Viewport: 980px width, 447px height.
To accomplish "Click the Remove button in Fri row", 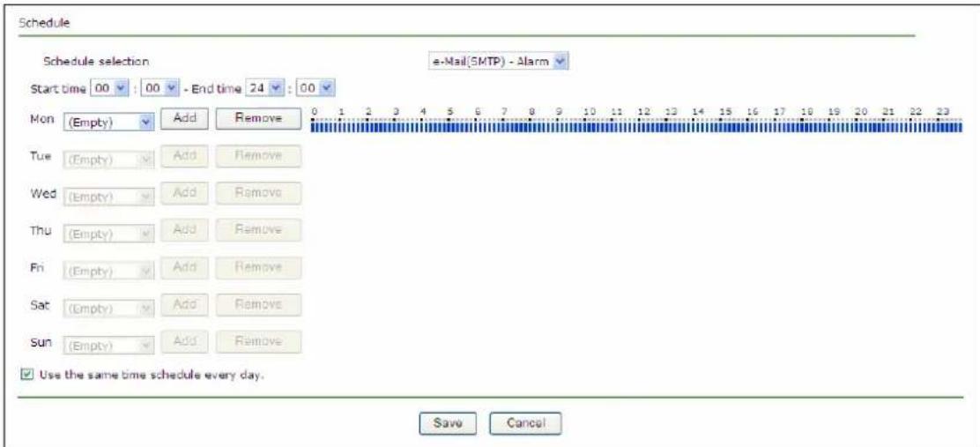I will (258, 267).
